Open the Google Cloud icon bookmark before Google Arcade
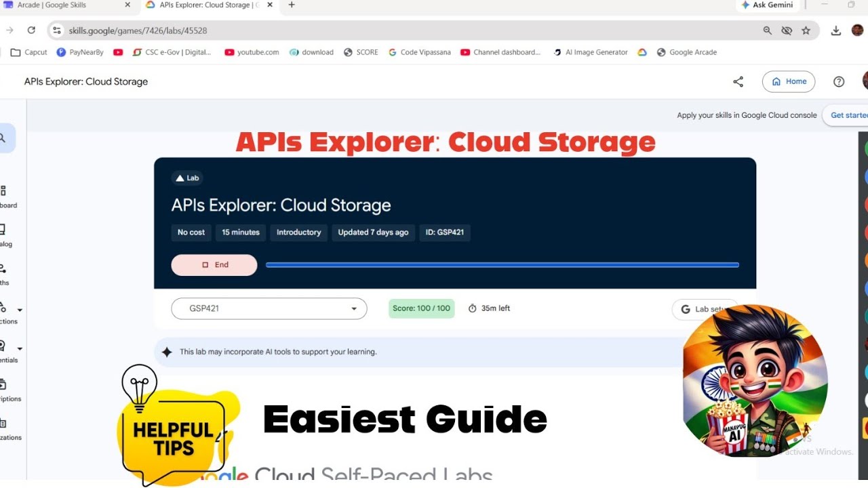 tap(642, 52)
